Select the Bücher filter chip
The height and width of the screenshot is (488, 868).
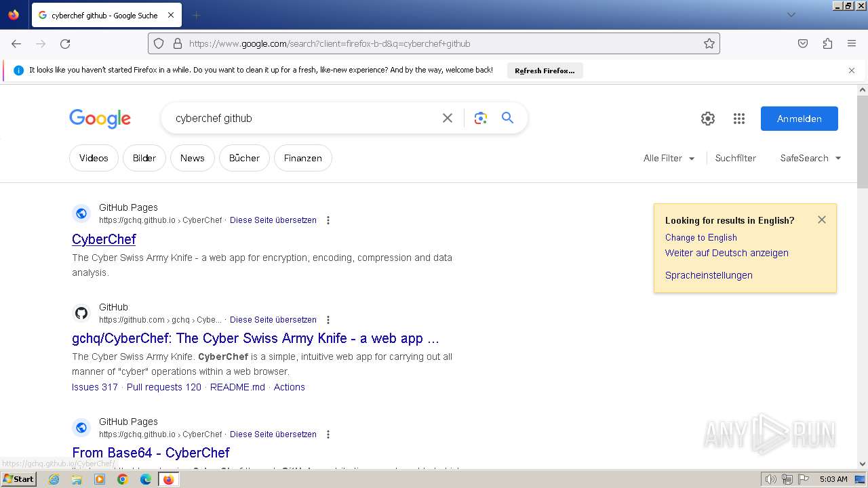pyautogui.click(x=244, y=158)
